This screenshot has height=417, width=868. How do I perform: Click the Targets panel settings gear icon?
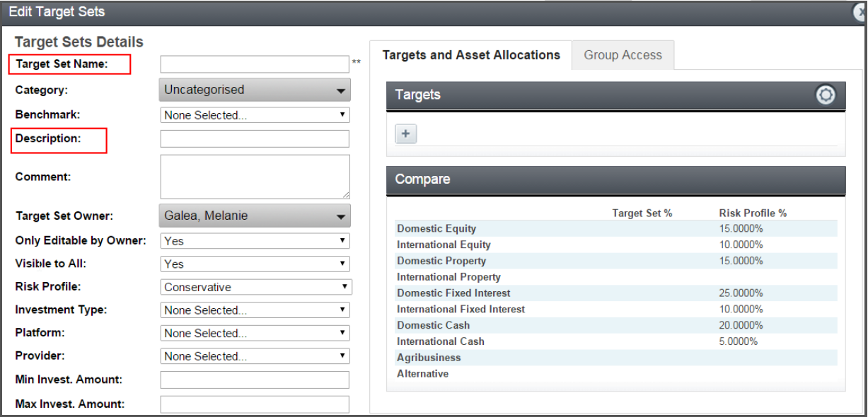(826, 95)
